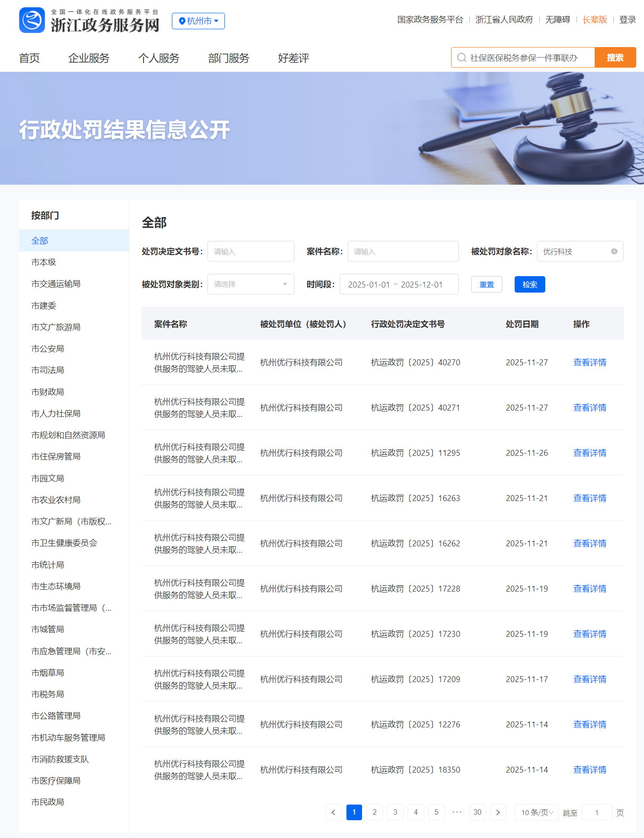
Task: Select 市交通运输局 in the department list
Action: 56,284
